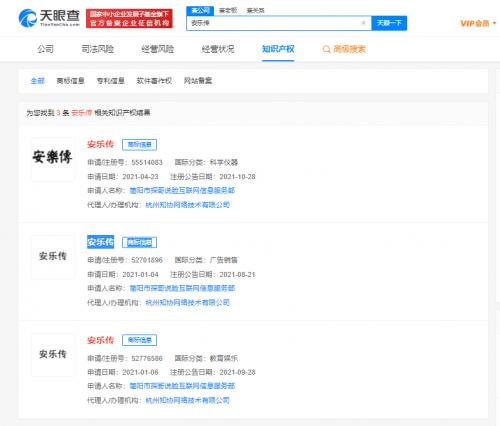Open trademark thumbnail for registration 52776586
500x426 pixels.
pos(53,355)
